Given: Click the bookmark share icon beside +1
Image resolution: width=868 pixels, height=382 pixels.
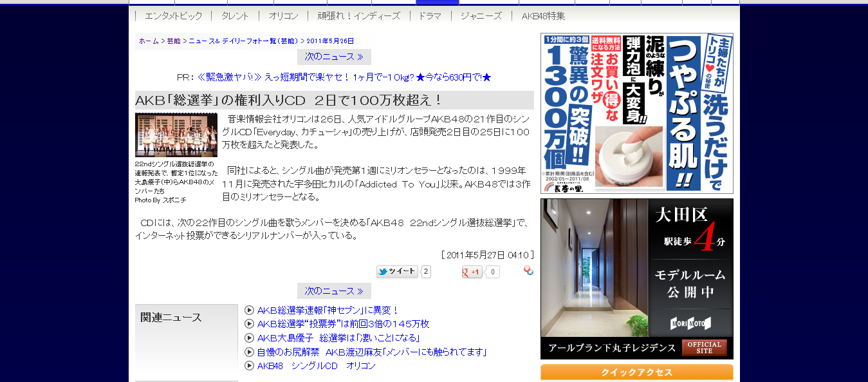Looking at the screenshot, I should tap(528, 271).
